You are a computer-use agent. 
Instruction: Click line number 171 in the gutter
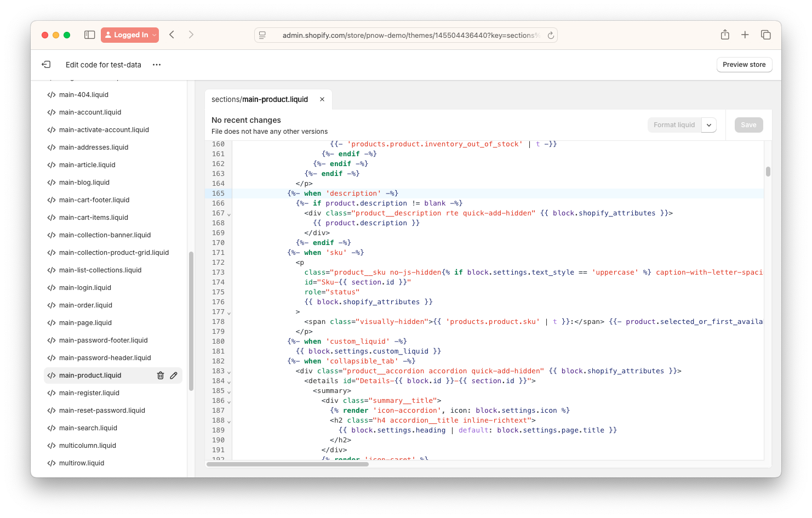coord(218,253)
